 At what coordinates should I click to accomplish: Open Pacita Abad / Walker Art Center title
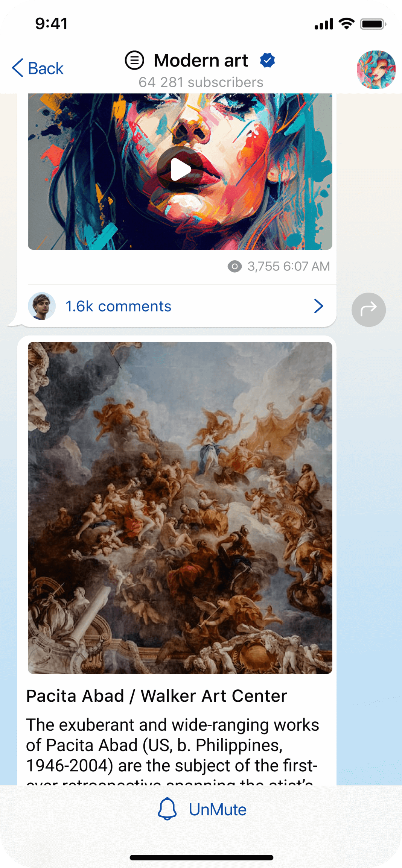(157, 696)
